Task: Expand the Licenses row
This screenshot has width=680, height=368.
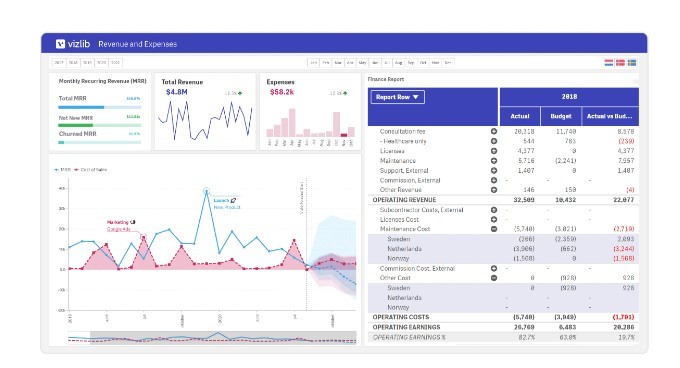Action: (494, 151)
